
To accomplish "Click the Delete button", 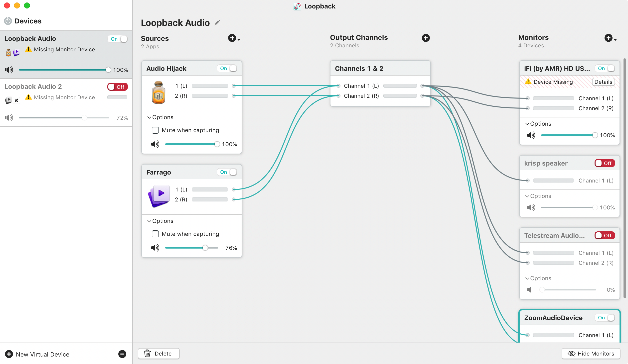I will tap(159, 354).
